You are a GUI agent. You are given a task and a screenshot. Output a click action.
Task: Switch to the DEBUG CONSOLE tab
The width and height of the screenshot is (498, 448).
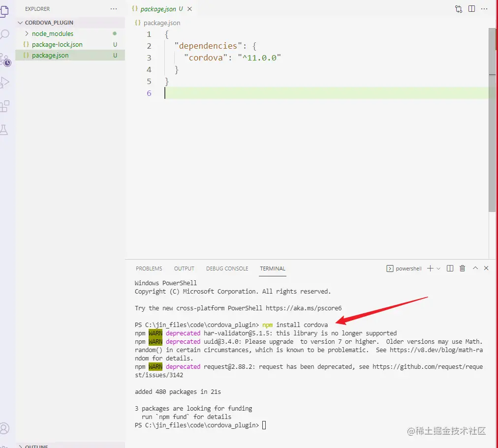(227, 269)
